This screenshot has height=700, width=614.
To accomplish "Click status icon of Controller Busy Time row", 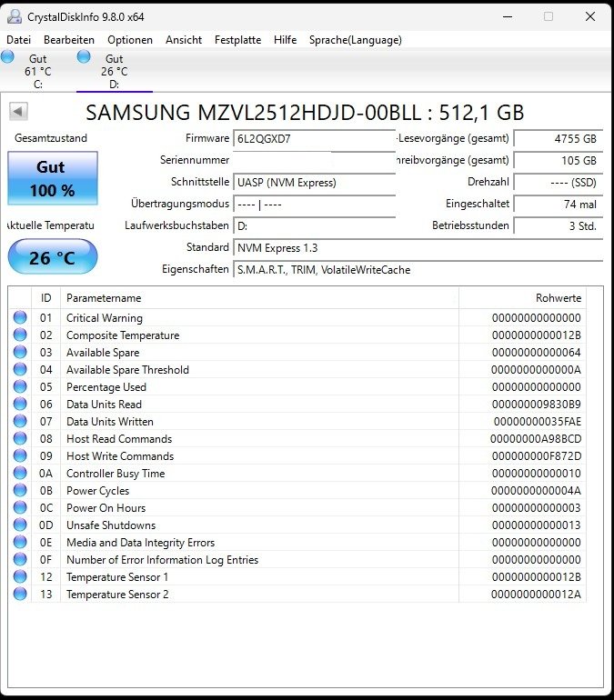I will pos(20,473).
